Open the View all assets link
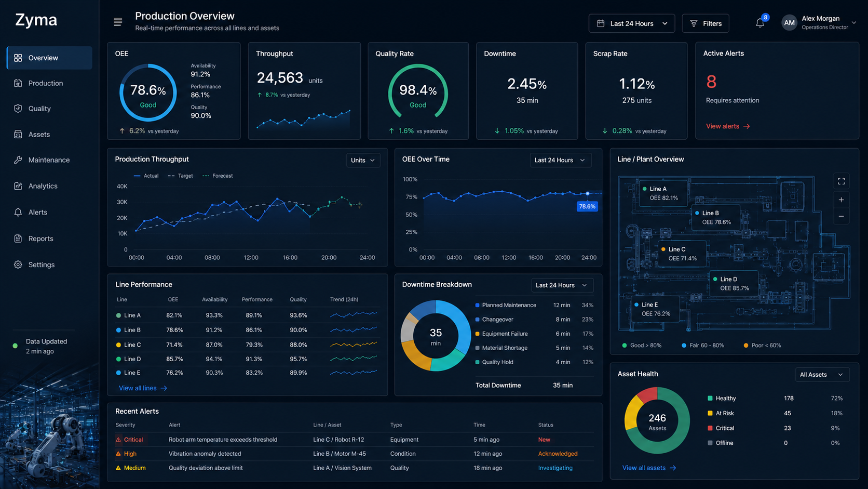This screenshot has height=489, width=868. (x=649, y=468)
